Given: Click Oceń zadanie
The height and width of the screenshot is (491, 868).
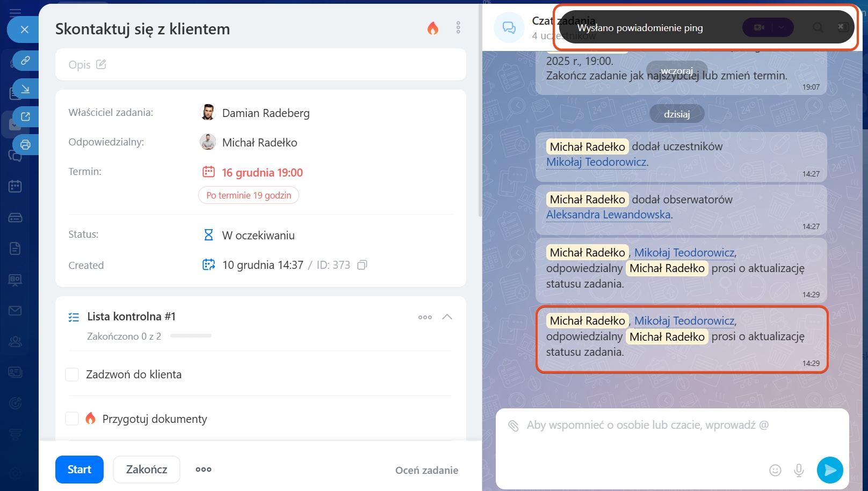Looking at the screenshot, I should point(426,470).
